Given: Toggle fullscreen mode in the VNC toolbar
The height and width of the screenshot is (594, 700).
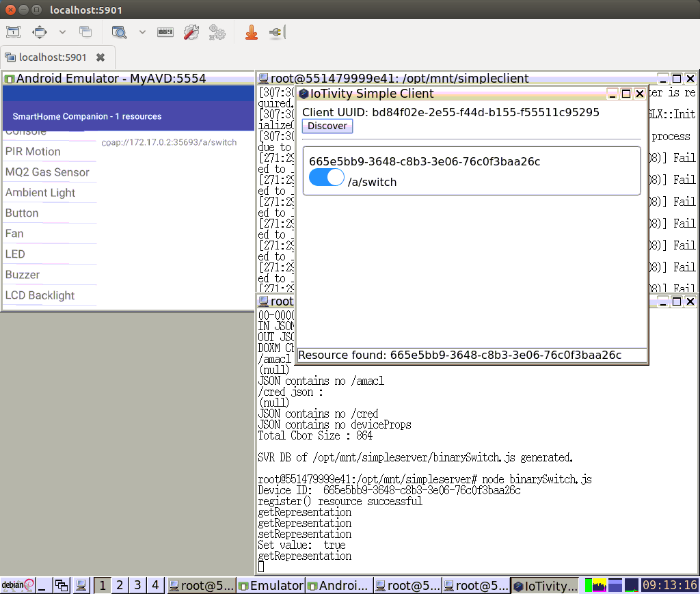Looking at the screenshot, I should [13, 31].
